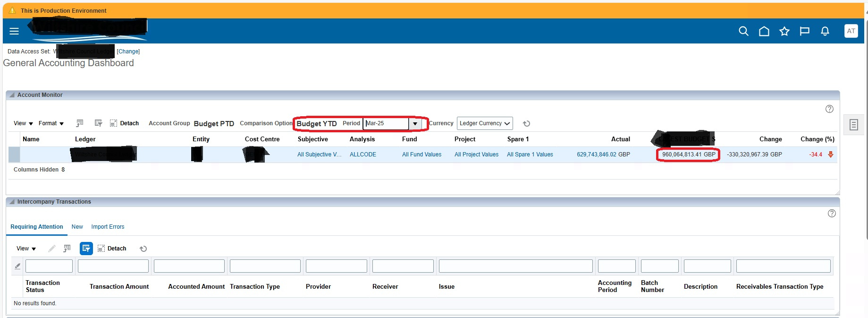
Task: Expand the Period dropdown arrow
Action: point(415,124)
